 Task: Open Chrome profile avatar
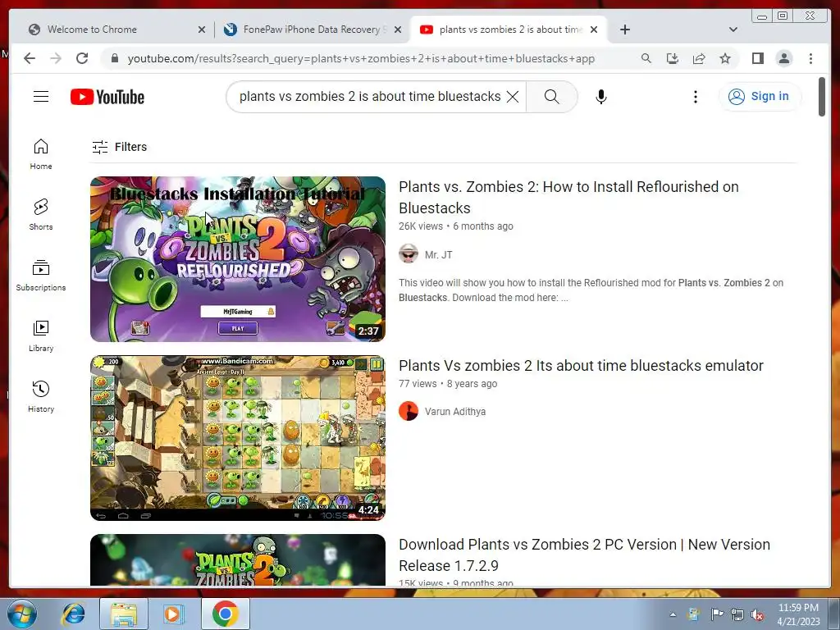pyautogui.click(x=783, y=58)
